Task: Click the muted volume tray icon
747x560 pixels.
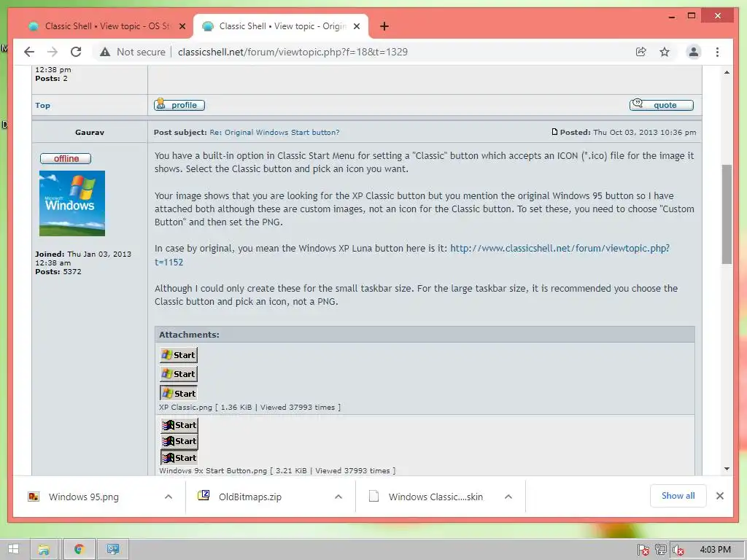Action: coord(678,550)
